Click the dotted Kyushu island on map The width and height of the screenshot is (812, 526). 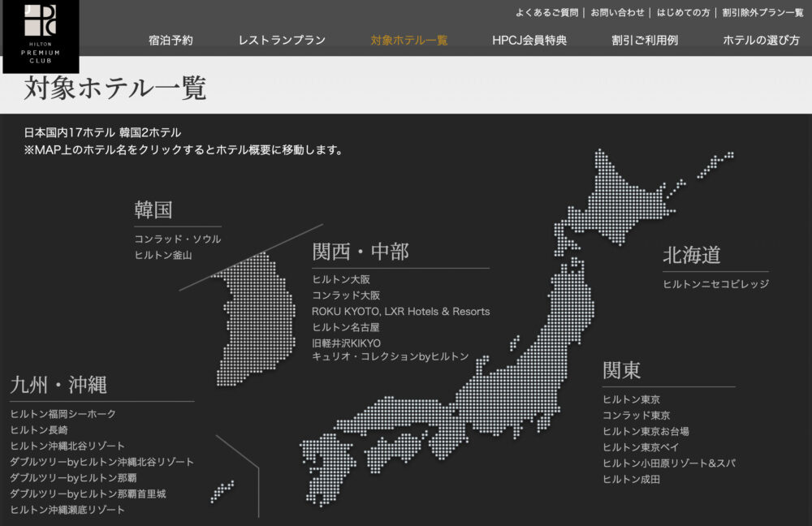point(327,470)
